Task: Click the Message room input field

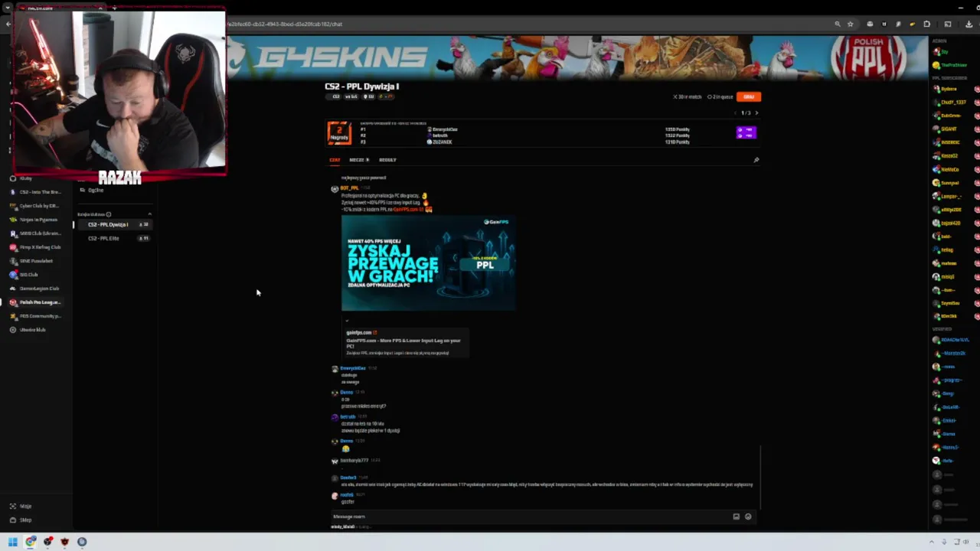Action: 528,517
